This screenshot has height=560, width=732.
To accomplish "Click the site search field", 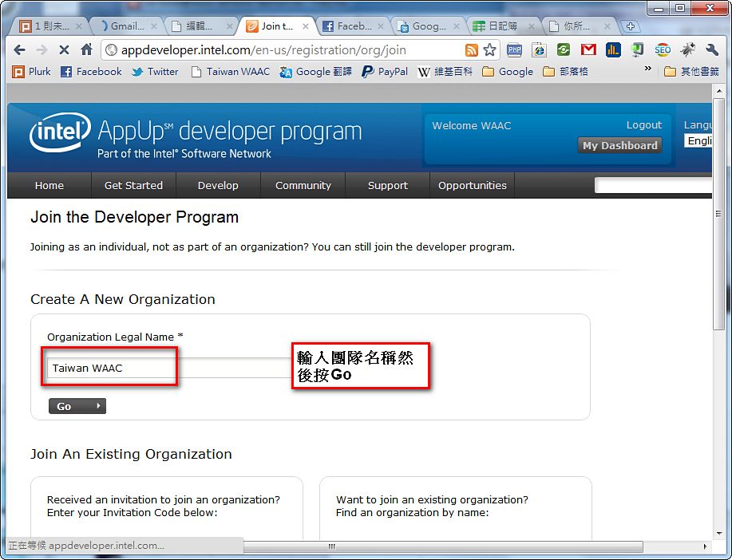I will pos(654,186).
